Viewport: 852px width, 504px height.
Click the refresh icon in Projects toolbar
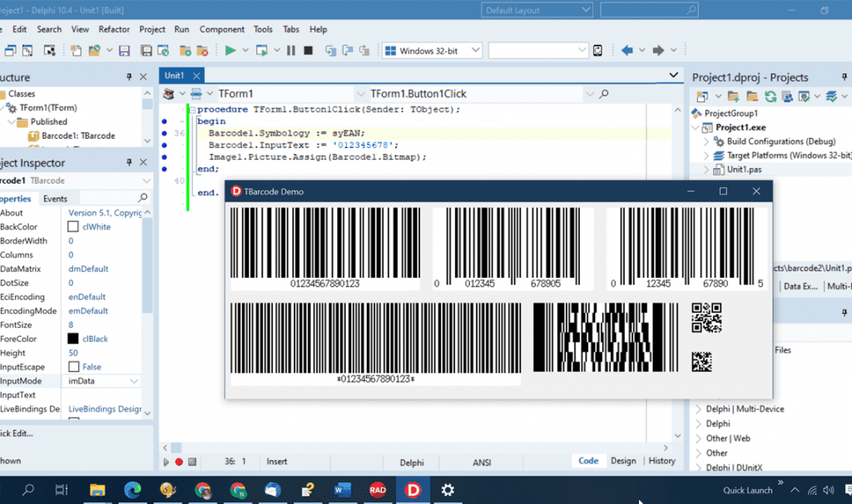(770, 96)
